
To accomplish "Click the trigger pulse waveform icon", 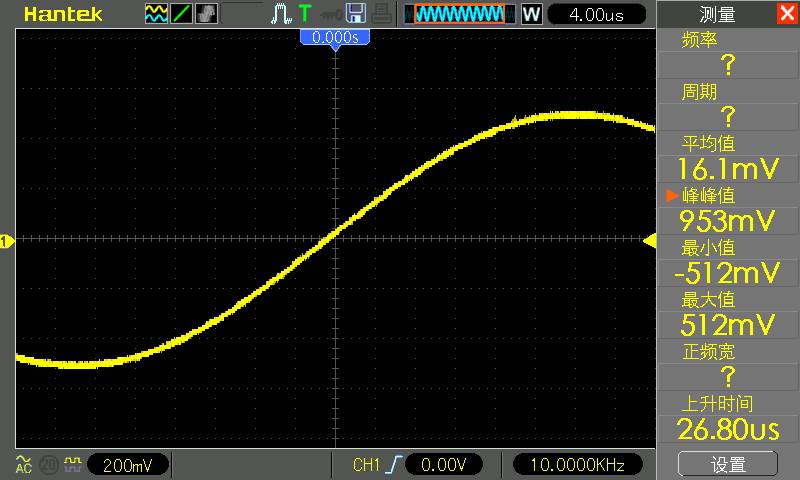I will (281, 14).
